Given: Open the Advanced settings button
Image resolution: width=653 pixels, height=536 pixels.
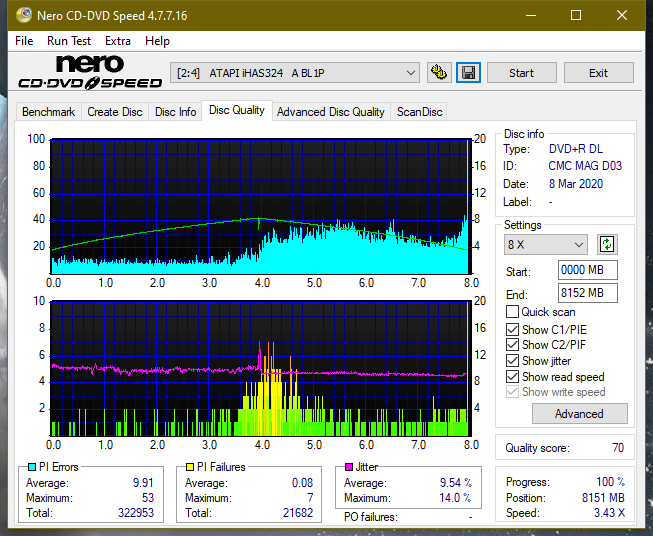Looking at the screenshot, I should [x=579, y=414].
